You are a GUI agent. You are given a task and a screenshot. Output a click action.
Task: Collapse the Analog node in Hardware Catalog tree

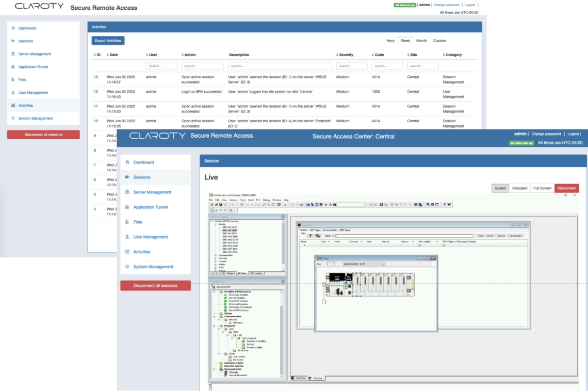[x=216, y=224]
